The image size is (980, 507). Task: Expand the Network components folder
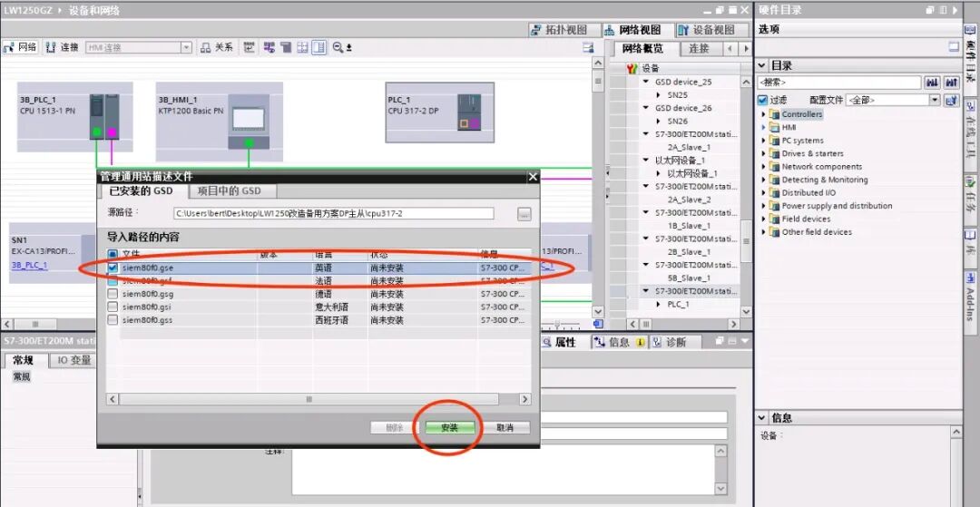click(763, 167)
